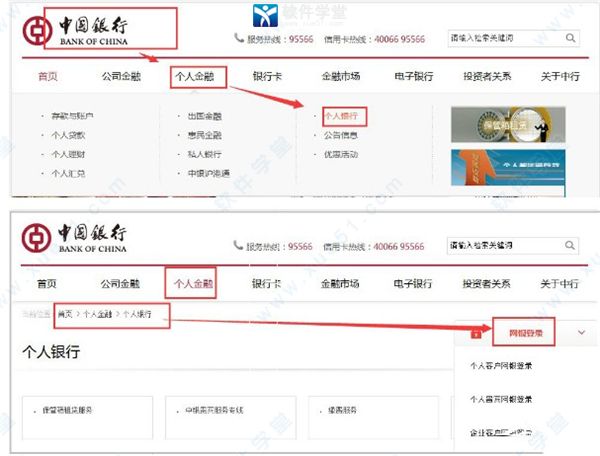Click the Bank of China logo in the lower page
Screen dimensions: 600x456
pos(74,238)
